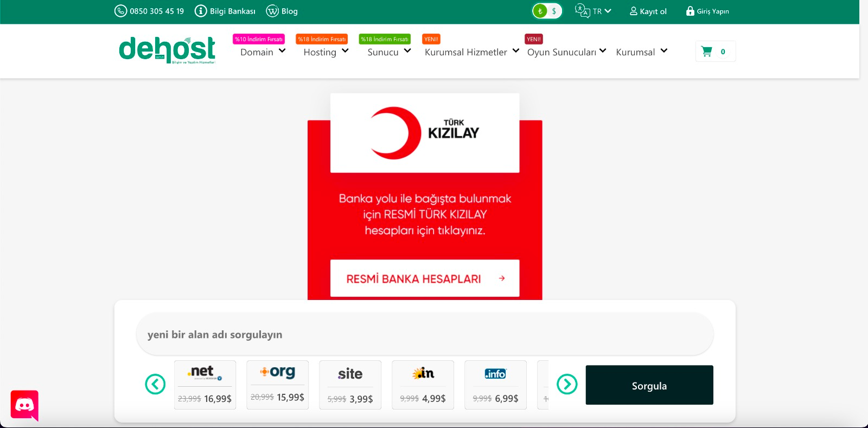Click the RESMİ BANKA HESAPLARI button
The height and width of the screenshot is (428, 868).
425,278
